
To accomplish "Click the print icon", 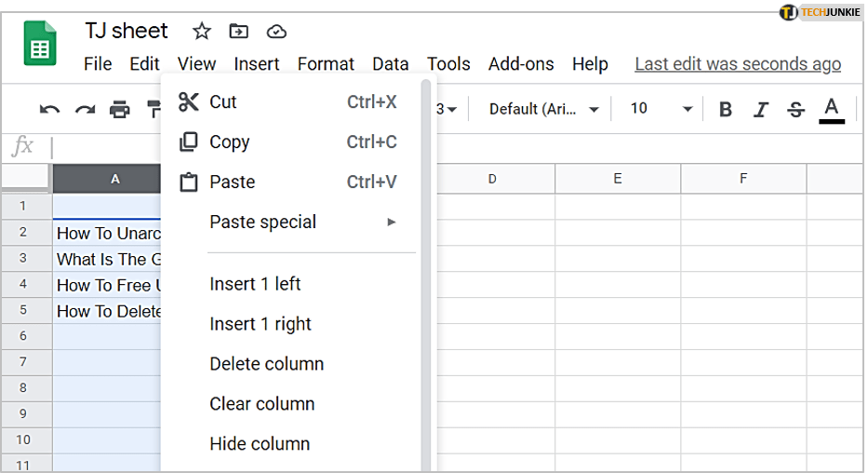I will tap(120, 110).
